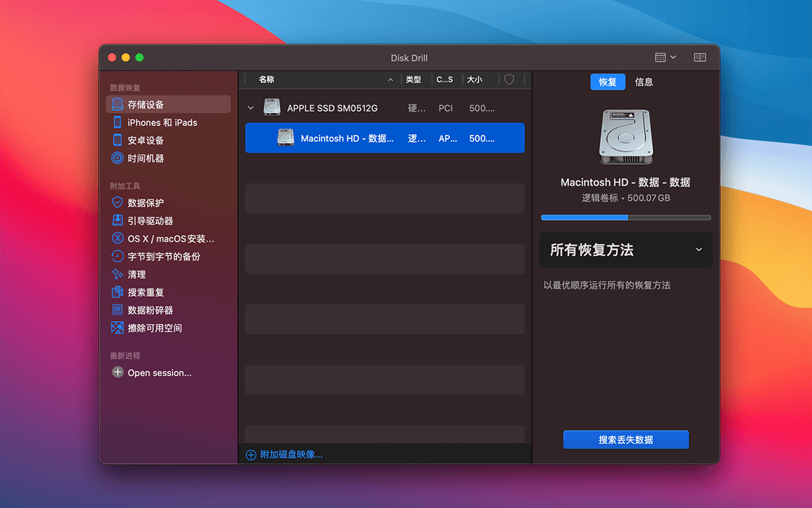Toggle the side panel book icon in title bar
This screenshot has width=812, height=508.
point(700,58)
